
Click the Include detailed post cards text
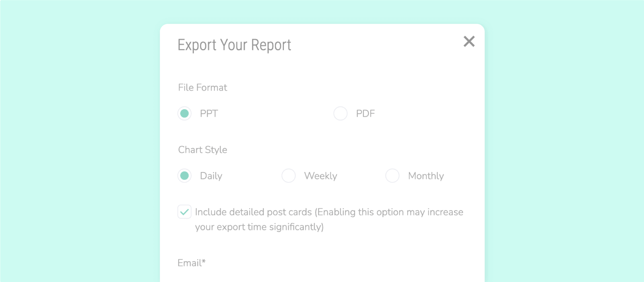tap(254, 212)
